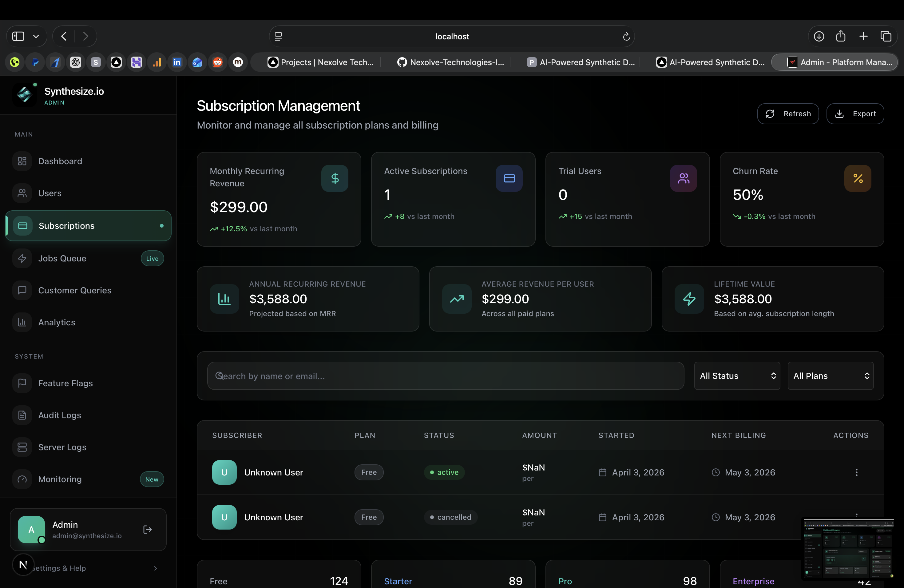
Task: View the Audit Logs page
Action: (59, 415)
